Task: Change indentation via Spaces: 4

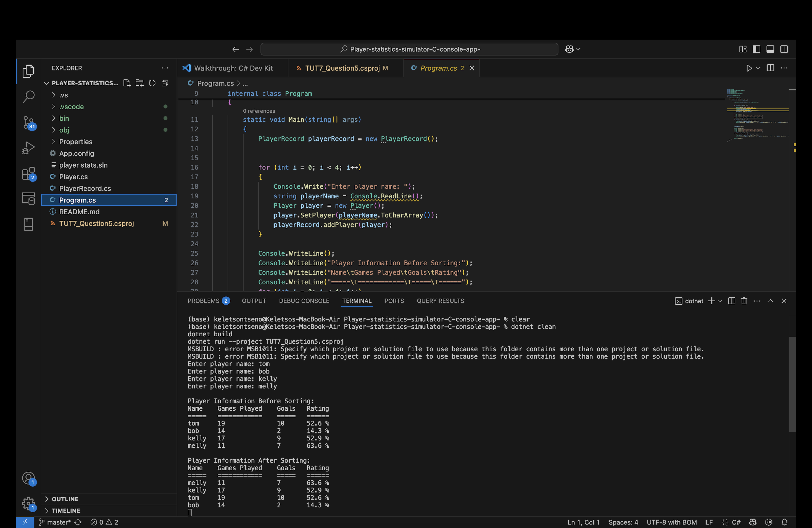Action: coord(623,522)
